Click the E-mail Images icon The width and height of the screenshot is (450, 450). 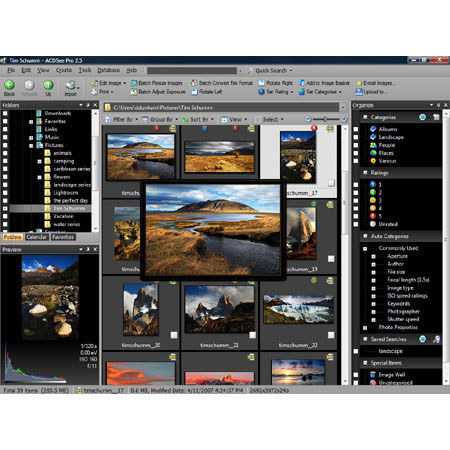[359, 83]
